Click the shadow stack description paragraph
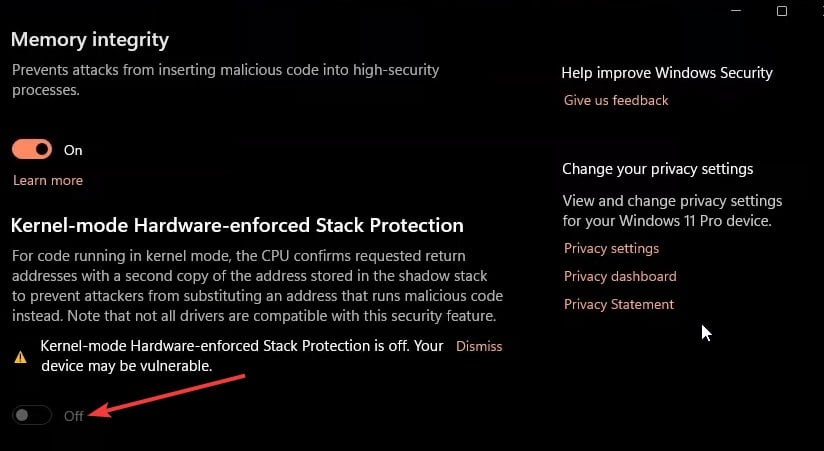 point(258,286)
